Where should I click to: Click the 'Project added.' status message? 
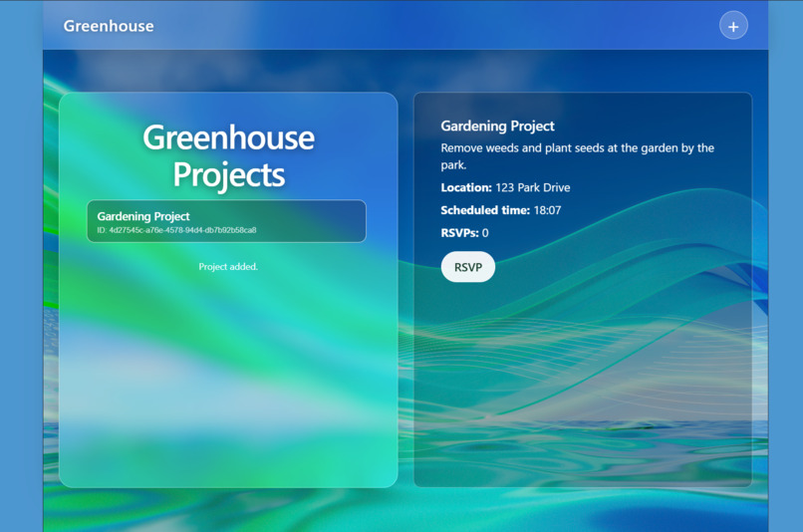pos(228,267)
